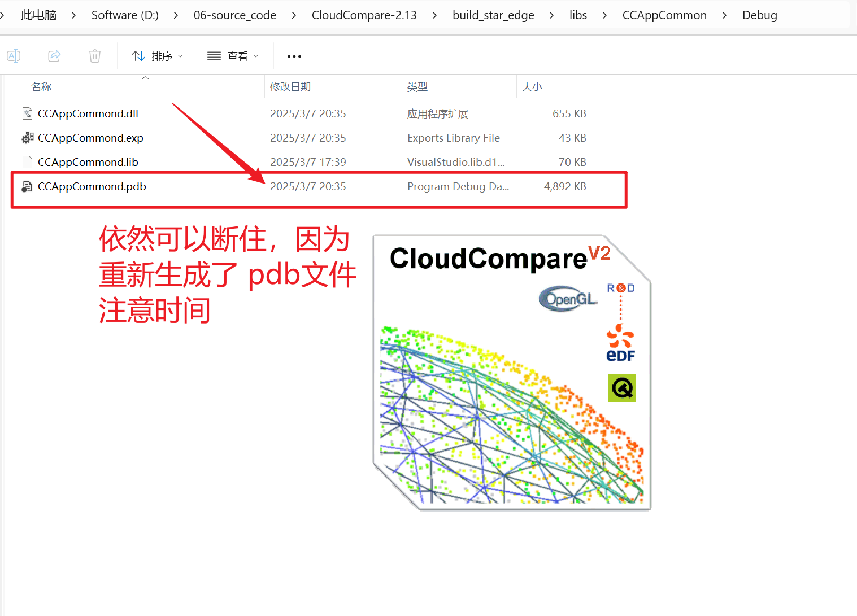Select the file CCAppCommond.pdb
Viewport: 857px width, 616px height.
(92, 186)
